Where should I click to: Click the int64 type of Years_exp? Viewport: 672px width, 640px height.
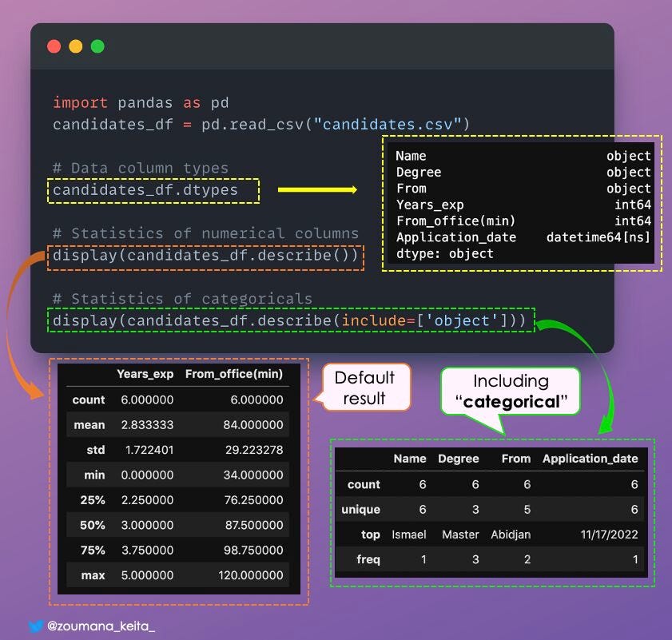[x=633, y=205]
